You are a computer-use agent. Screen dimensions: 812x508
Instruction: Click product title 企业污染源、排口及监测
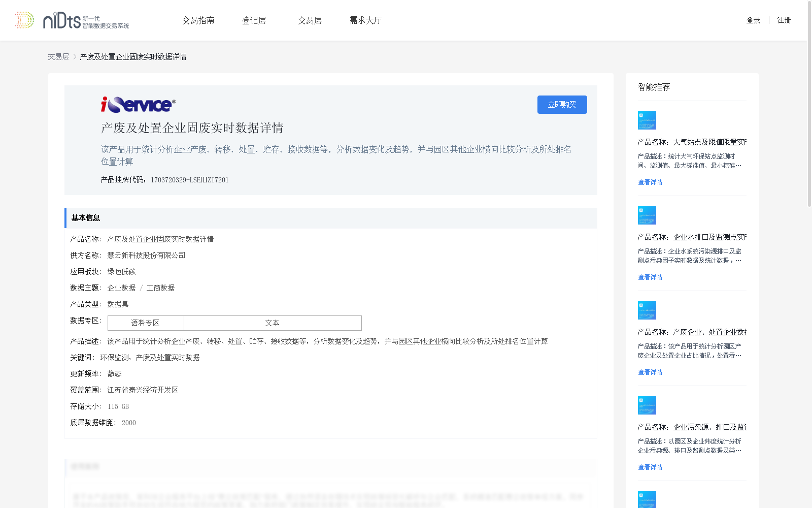coord(692,427)
